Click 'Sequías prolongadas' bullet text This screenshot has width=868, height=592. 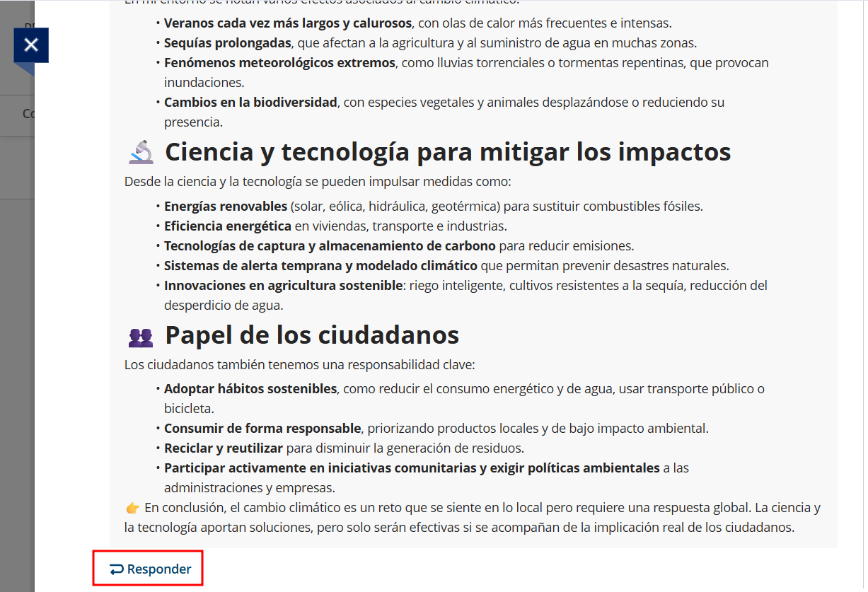pyautogui.click(x=227, y=43)
